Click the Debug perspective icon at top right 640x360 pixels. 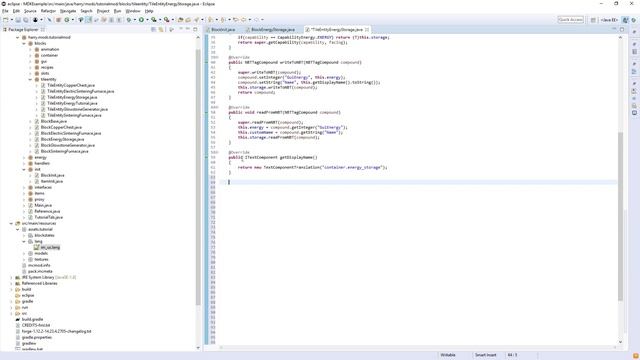tap(634, 20)
